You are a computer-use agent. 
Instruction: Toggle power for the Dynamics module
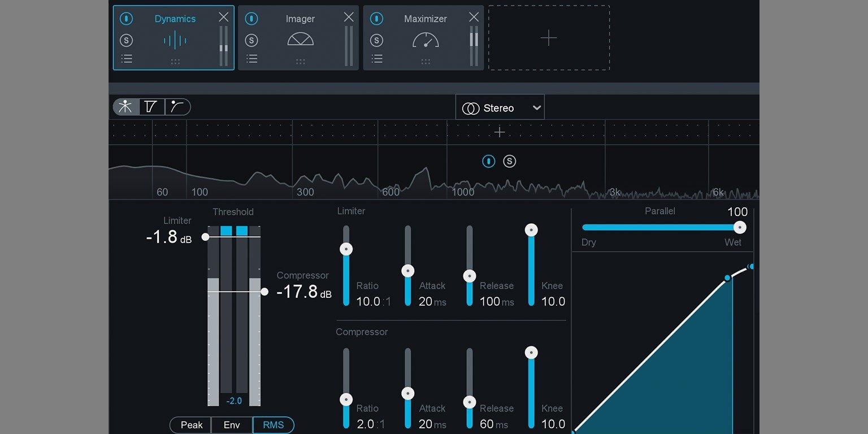click(127, 19)
